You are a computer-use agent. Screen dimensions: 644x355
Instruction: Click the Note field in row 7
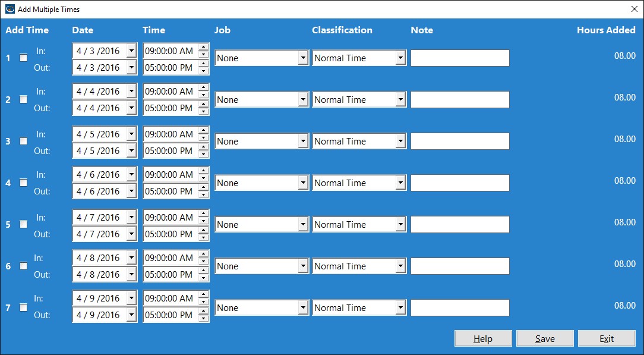[x=460, y=307]
